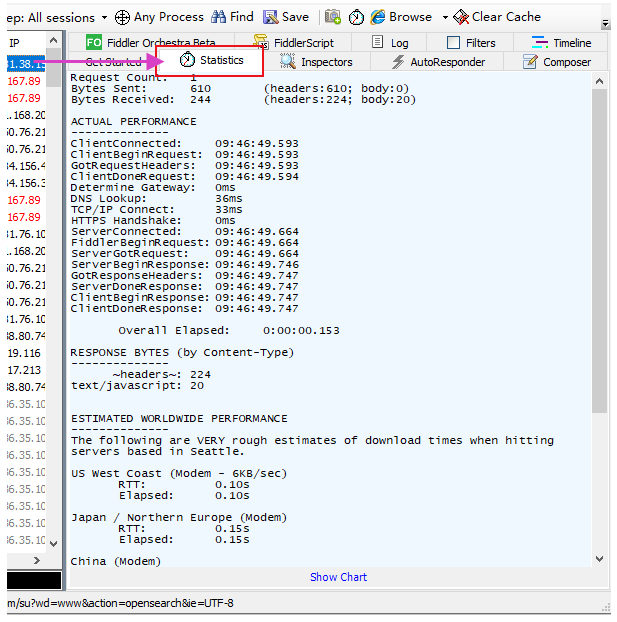Click the Japan / Northern Europe (Modem) line
This screenshot has width=617, height=622.
point(179,518)
